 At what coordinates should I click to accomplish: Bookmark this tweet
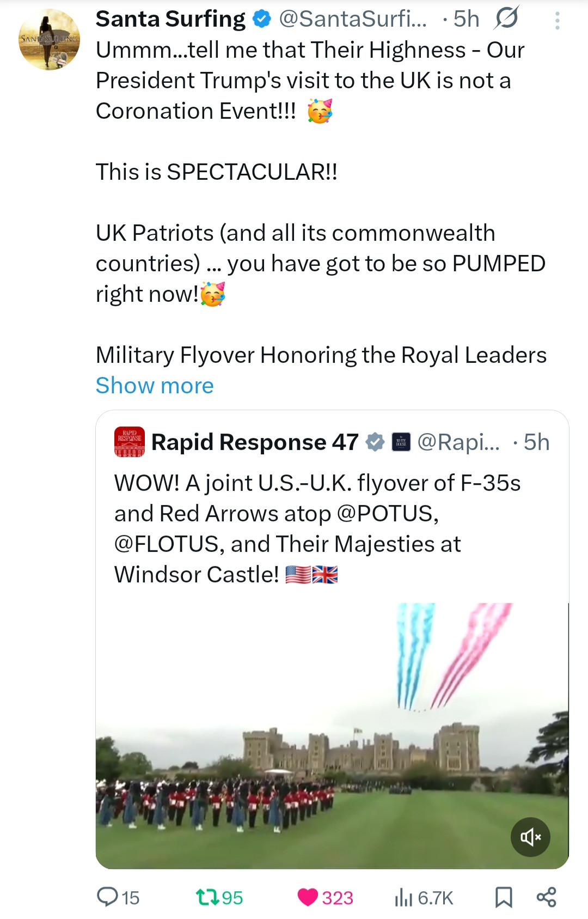504,897
